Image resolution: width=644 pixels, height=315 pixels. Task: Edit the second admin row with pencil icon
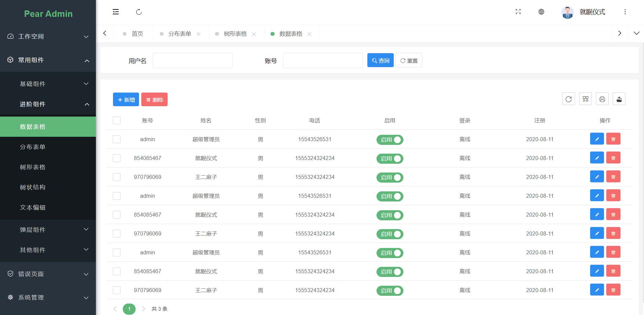597,195
